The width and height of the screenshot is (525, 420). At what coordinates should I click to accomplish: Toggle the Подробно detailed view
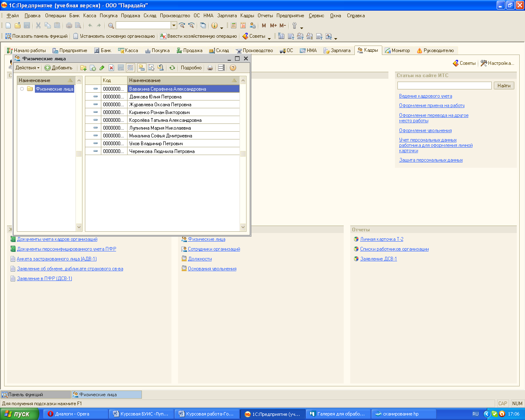point(191,68)
